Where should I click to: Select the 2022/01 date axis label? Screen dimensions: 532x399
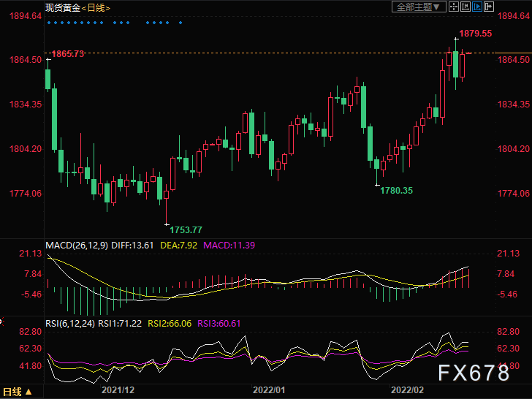[269, 389]
